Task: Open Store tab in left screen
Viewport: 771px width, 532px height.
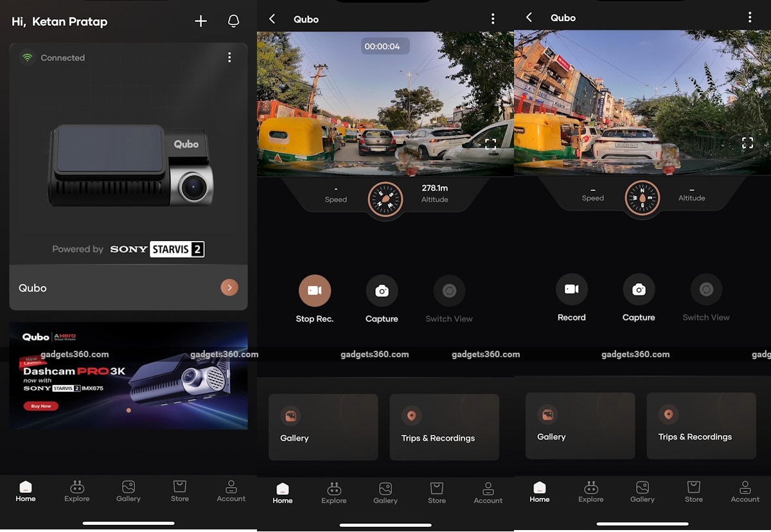Action: pos(180,492)
